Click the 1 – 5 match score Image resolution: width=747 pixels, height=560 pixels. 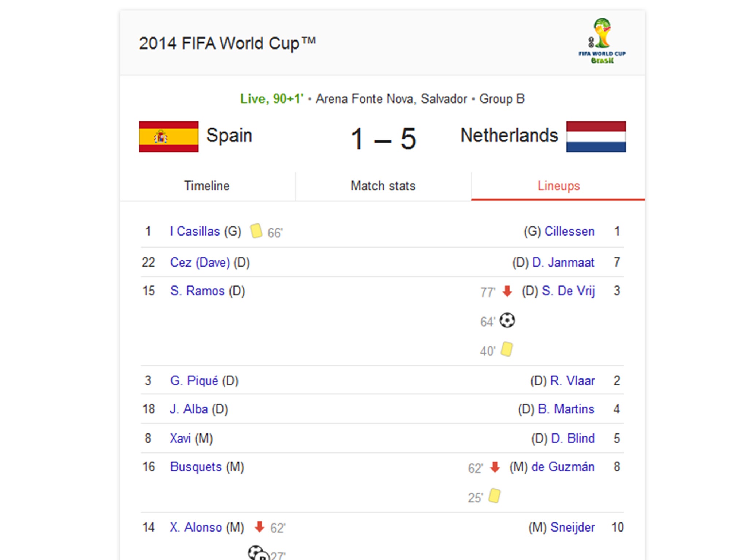[383, 139]
